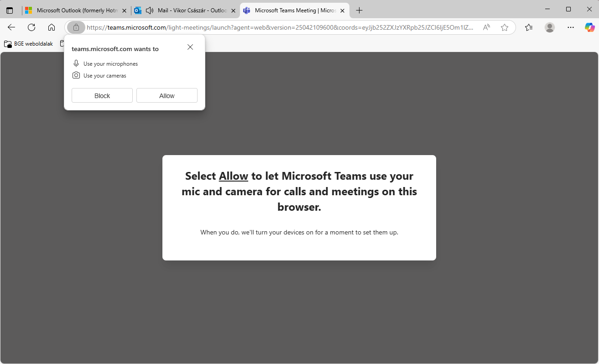Add this page to favorites
Image resolution: width=599 pixels, height=364 pixels.
pyautogui.click(x=505, y=27)
